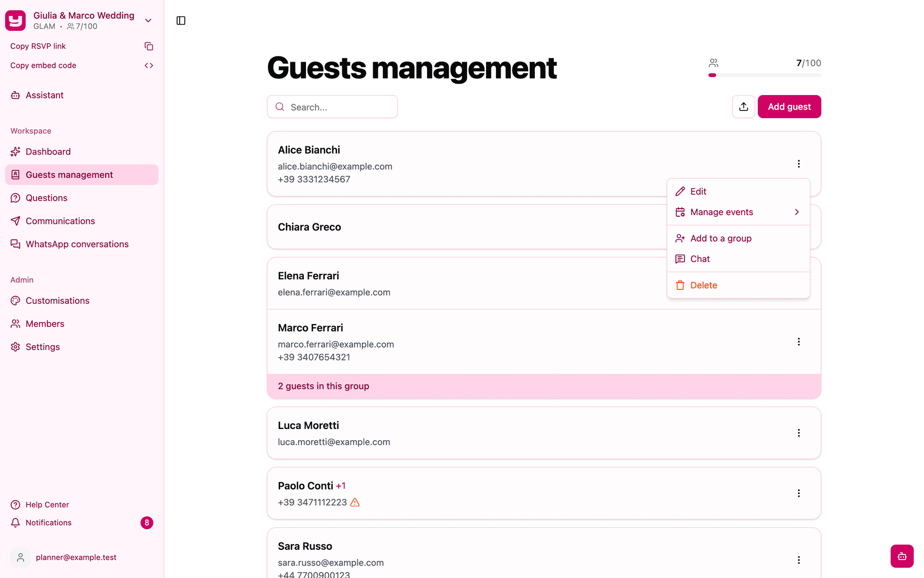Open Alice Bianchi's three-dot options menu
Screen dimensions: 924x578
click(799, 163)
